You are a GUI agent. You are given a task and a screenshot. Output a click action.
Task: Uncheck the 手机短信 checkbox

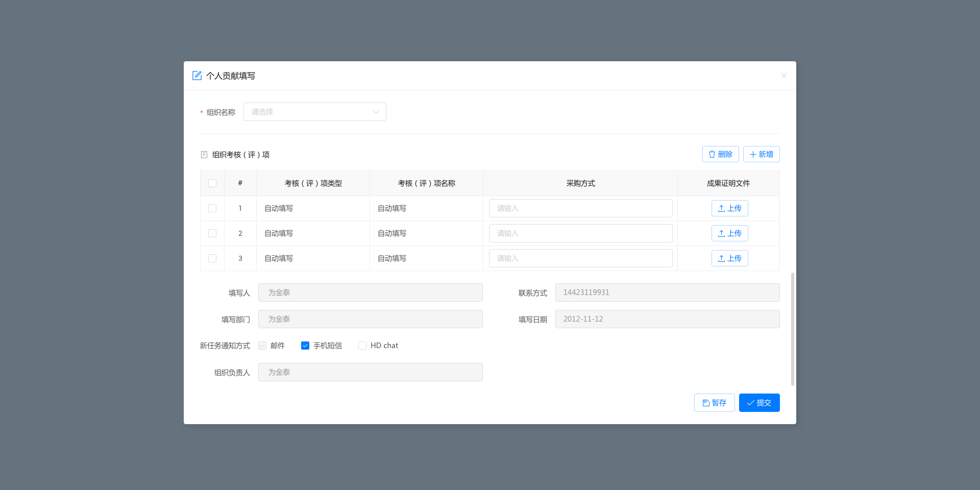305,346
